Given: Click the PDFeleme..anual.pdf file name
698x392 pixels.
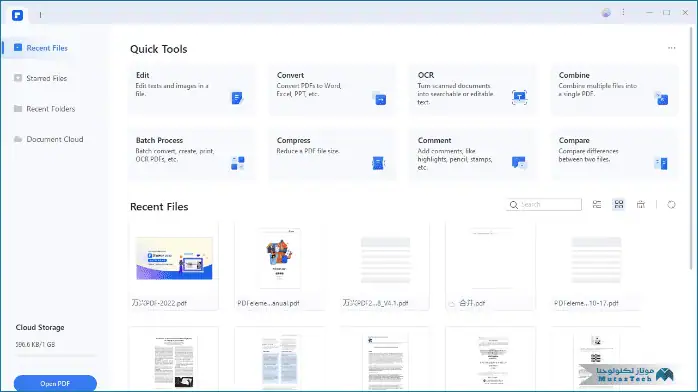Looking at the screenshot, I should pos(268,303).
